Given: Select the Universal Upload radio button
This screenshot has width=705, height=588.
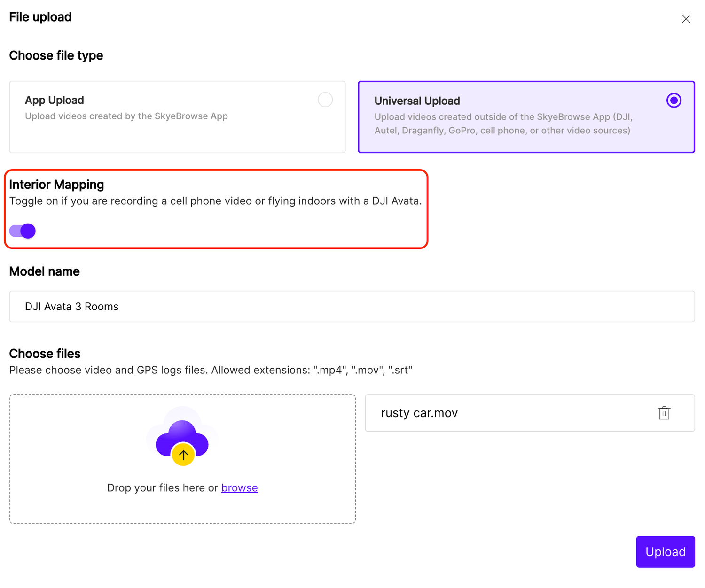Looking at the screenshot, I should 674,101.
